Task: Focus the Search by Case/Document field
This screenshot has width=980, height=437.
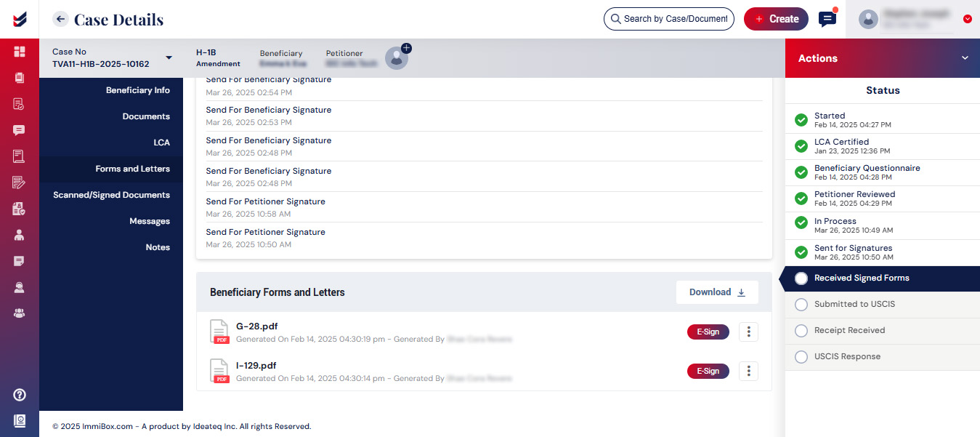Action: coord(669,19)
